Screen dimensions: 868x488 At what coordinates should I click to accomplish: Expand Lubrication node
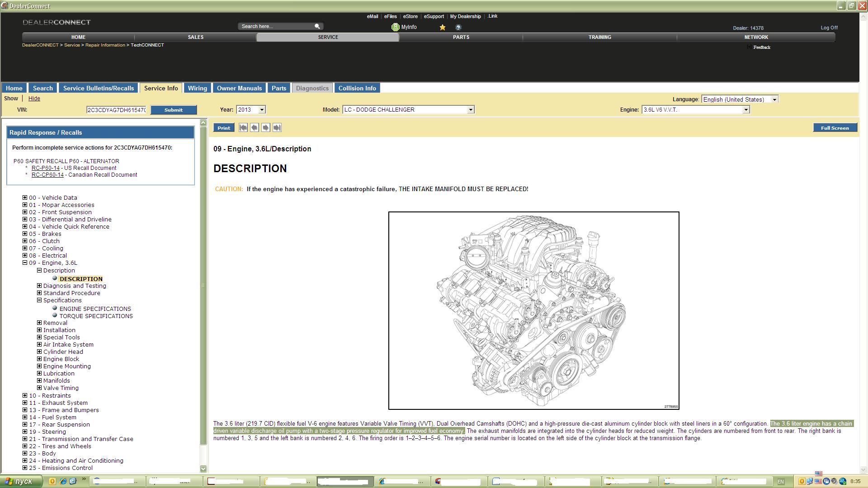click(39, 373)
